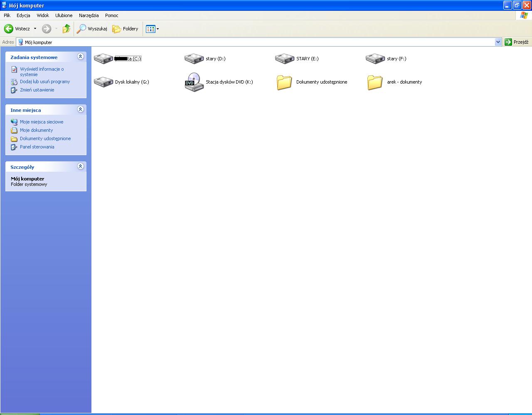Open Dokumenty udostępnione folder icon
Image resolution: width=532 pixels, height=415 pixels.
(x=285, y=82)
